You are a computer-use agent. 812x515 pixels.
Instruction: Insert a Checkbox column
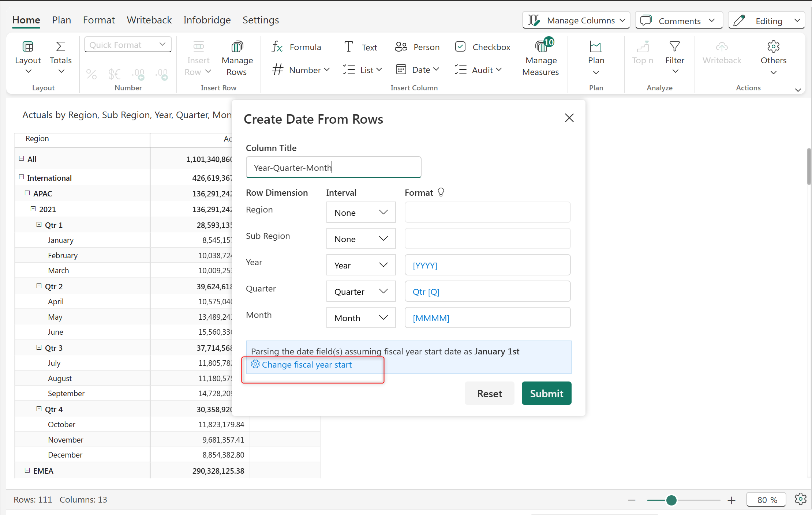coord(482,47)
